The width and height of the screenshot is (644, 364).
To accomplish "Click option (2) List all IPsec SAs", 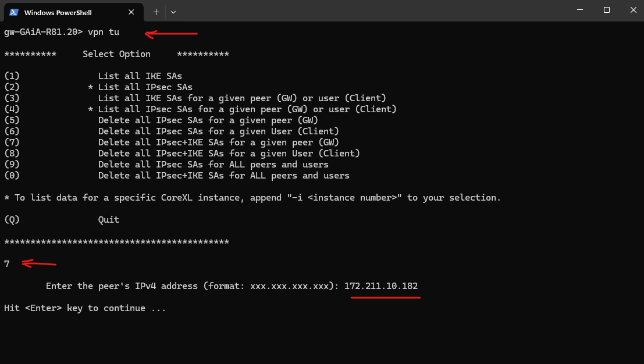I will (98, 87).
